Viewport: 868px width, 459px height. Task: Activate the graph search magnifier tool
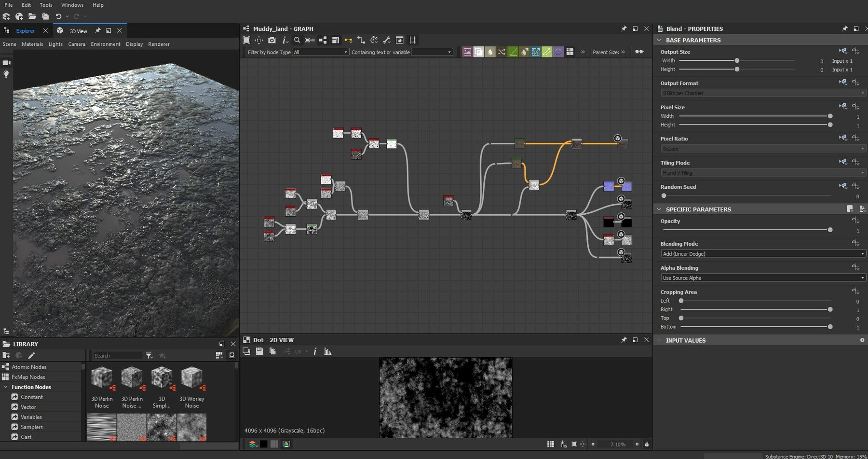297,40
